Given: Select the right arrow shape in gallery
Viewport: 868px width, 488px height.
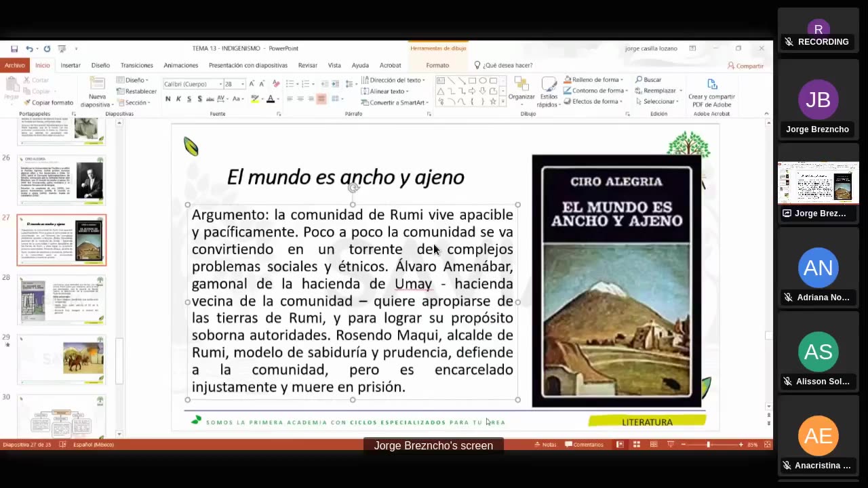Looking at the screenshot, I should coord(472,91).
